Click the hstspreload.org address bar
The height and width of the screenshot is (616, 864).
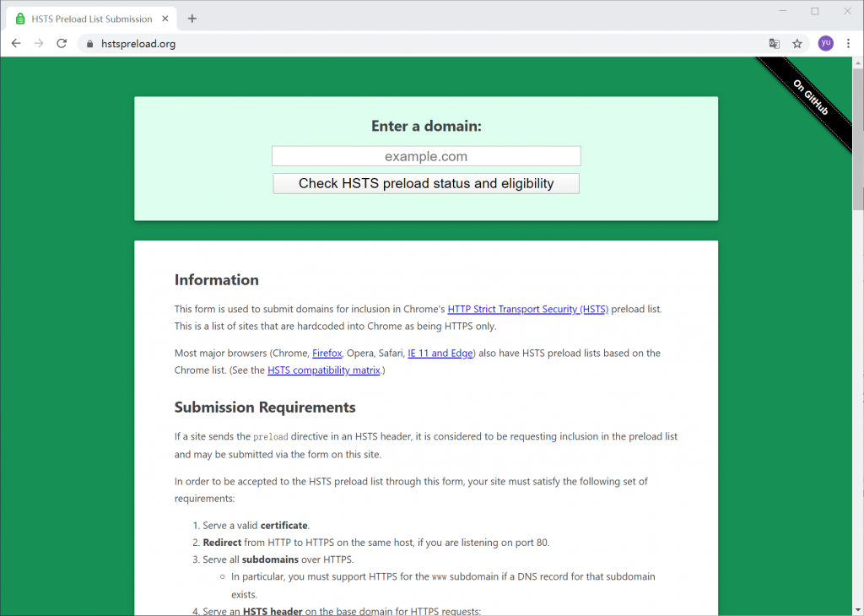tap(422, 44)
